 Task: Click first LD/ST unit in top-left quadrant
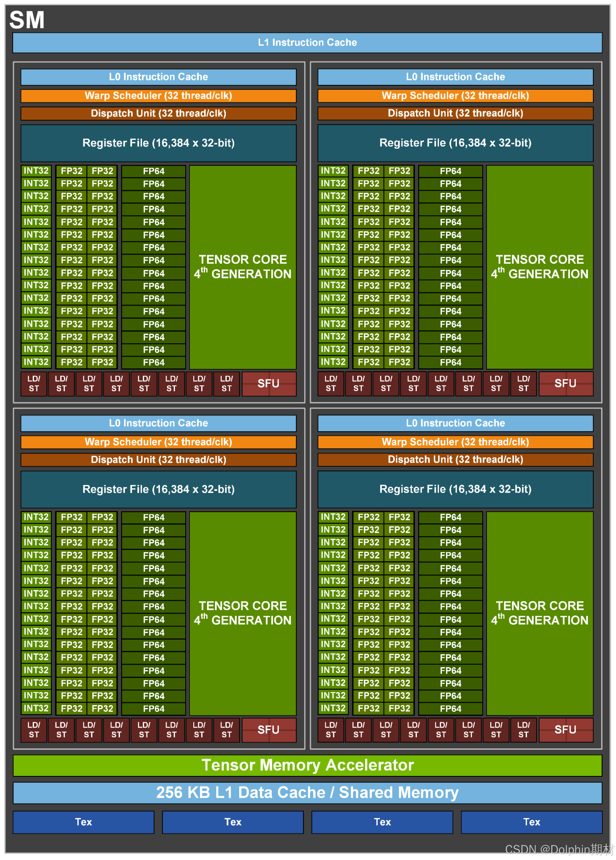click(x=34, y=383)
